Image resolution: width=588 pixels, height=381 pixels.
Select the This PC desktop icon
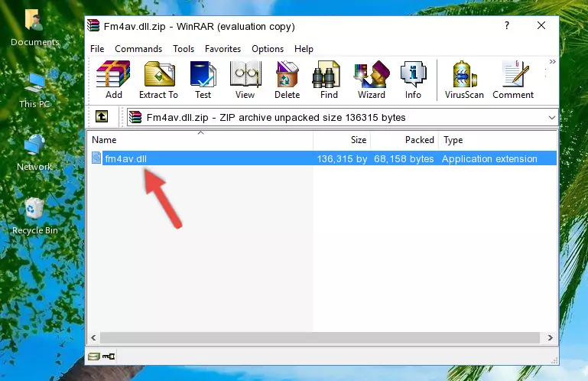(x=34, y=90)
